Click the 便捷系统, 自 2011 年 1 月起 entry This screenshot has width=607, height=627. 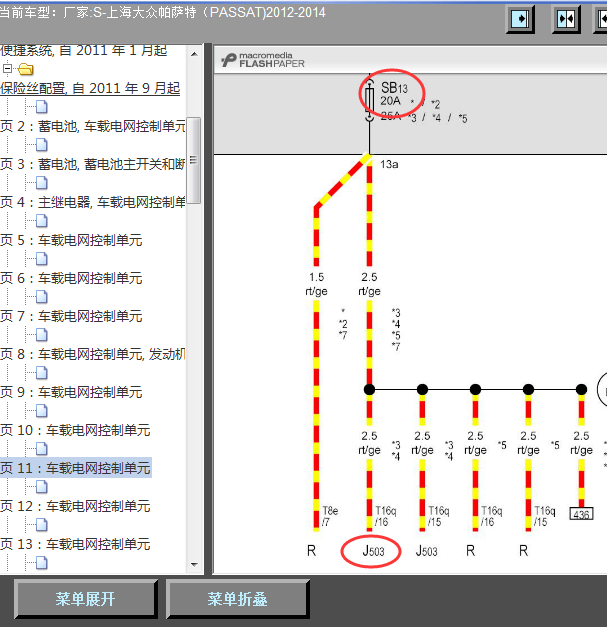tap(84, 50)
